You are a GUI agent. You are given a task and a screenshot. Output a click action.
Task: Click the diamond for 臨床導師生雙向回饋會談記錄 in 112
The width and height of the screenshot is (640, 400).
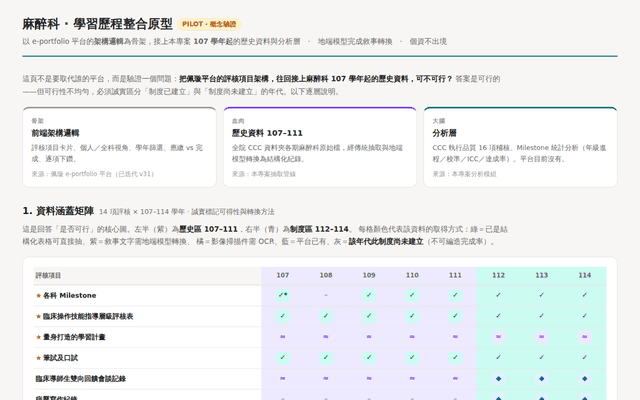click(498, 379)
